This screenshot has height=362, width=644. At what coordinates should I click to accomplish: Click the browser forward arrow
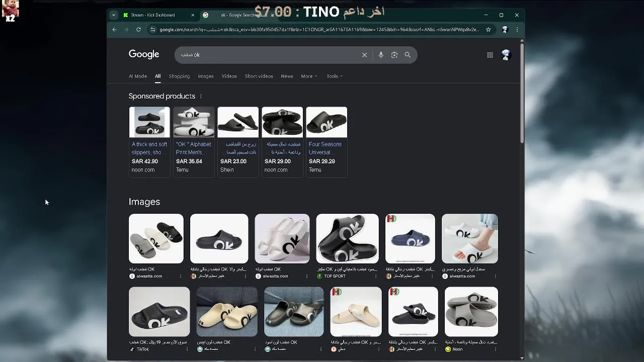pos(126,30)
